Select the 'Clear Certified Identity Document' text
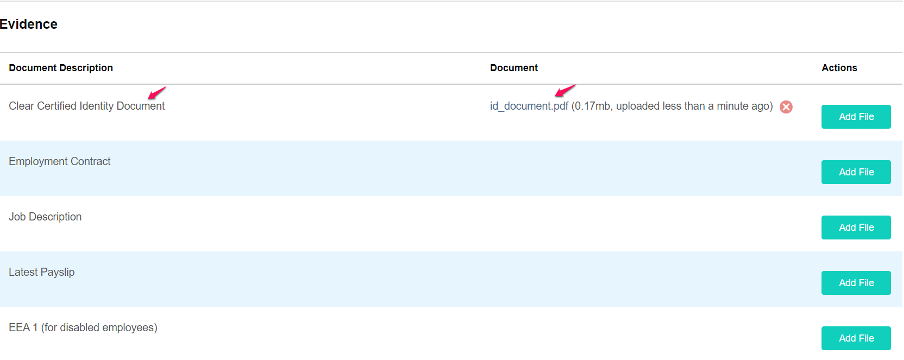Image resolution: width=904 pixels, height=360 pixels. [86, 106]
